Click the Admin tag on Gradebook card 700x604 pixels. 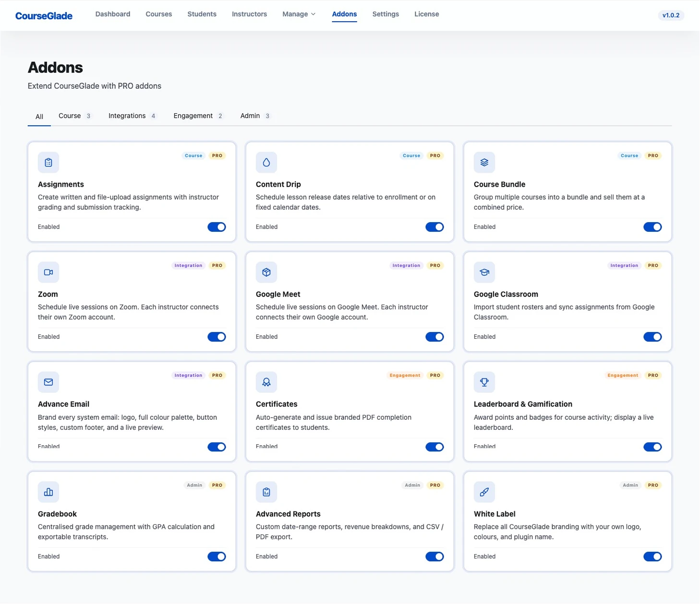(x=194, y=485)
